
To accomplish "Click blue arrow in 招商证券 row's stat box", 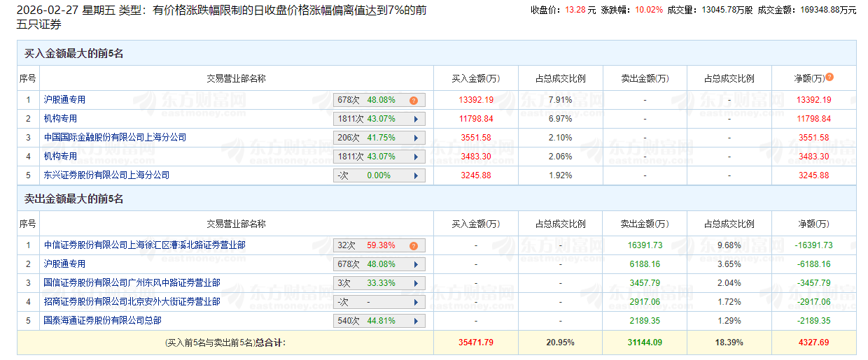I will [x=416, y=302].
